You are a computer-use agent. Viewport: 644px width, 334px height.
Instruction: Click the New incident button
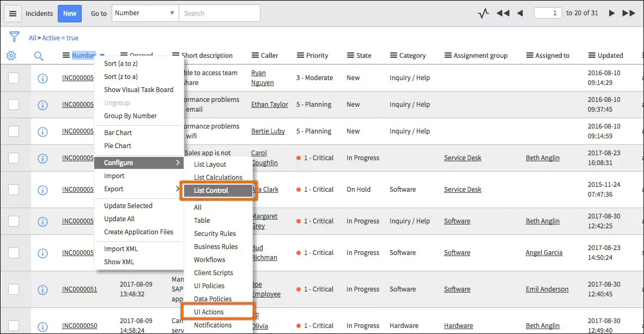70,14
